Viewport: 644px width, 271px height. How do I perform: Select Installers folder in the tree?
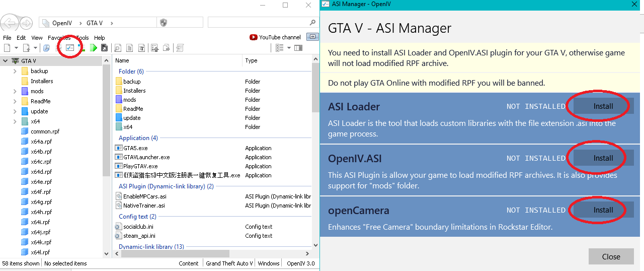42,81
